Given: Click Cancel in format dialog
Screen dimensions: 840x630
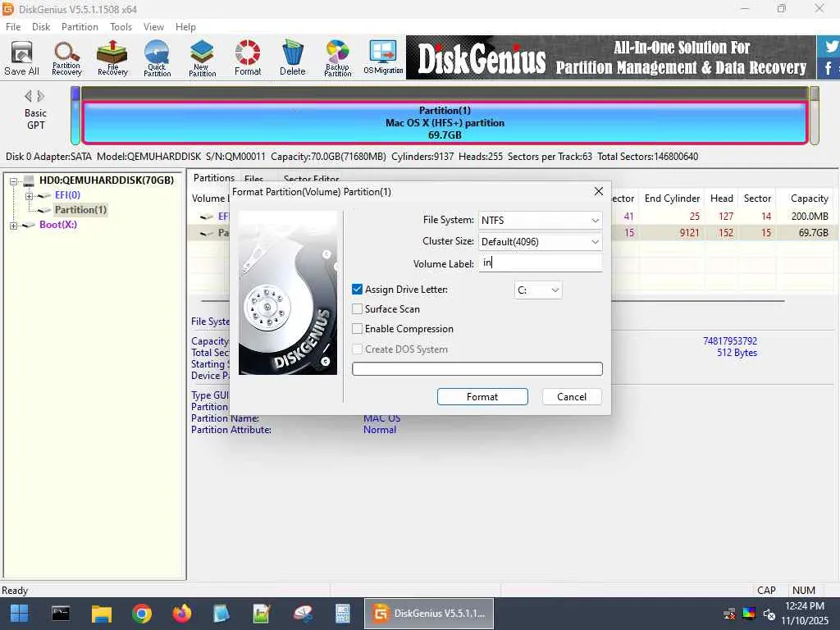Looking at the screenshot, I should coord(572,397).
